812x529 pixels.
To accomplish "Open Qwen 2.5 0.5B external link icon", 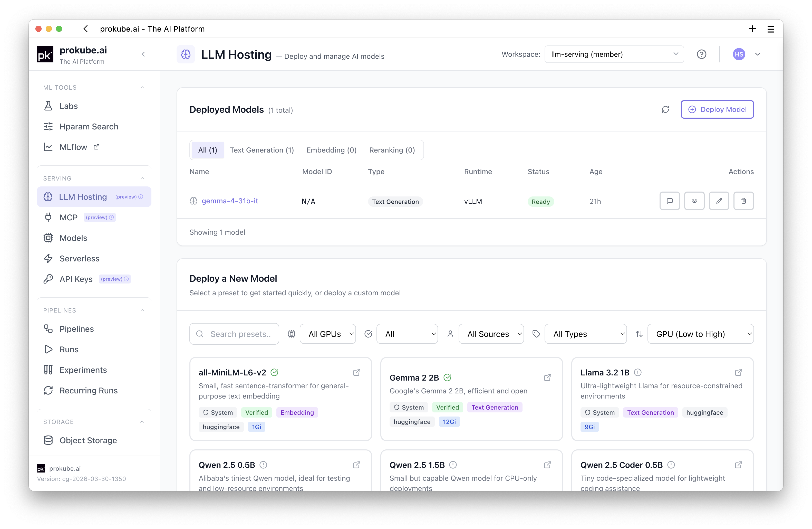I will (x=356, y=465).
